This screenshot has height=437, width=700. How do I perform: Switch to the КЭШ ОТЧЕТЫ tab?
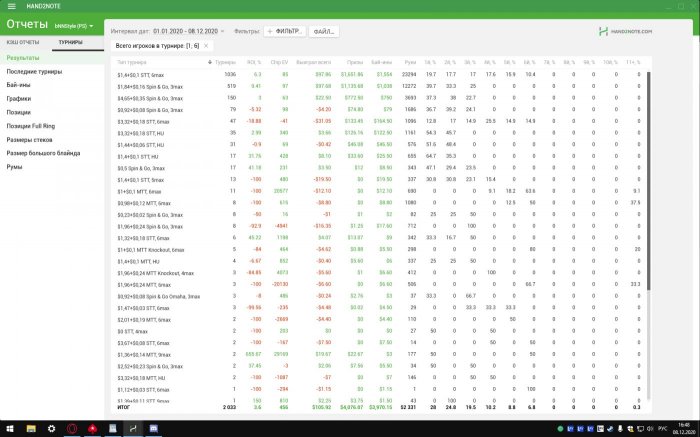(23, 42)
